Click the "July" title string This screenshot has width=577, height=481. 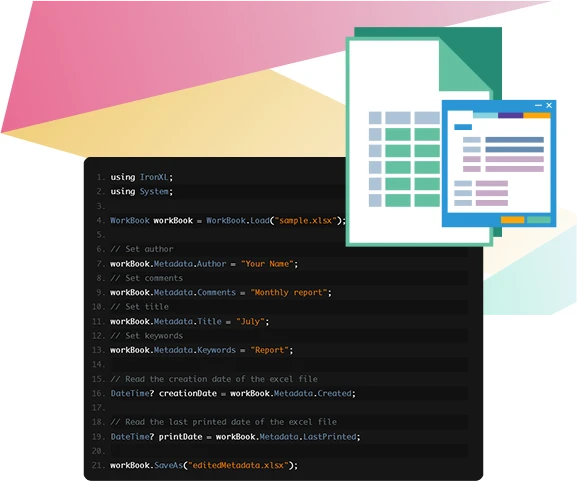coord(250,321)
